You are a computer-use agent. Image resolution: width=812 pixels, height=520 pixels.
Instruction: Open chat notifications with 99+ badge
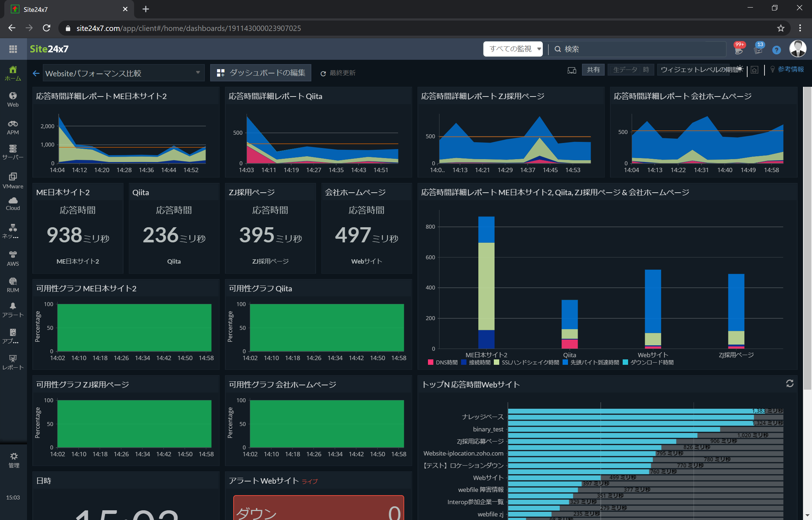(x=739, y=49)
